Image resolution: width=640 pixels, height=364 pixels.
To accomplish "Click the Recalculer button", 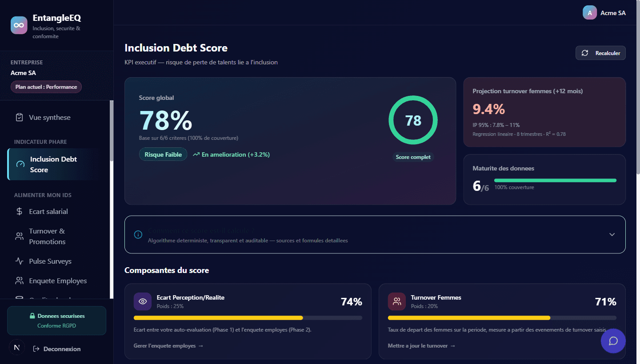I will tap(600, 53).
